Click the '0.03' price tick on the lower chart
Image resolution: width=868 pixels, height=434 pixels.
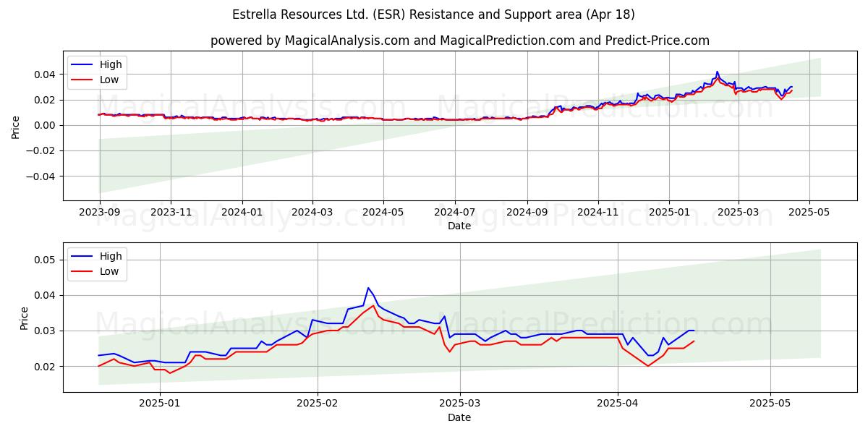tap(46, 331)
